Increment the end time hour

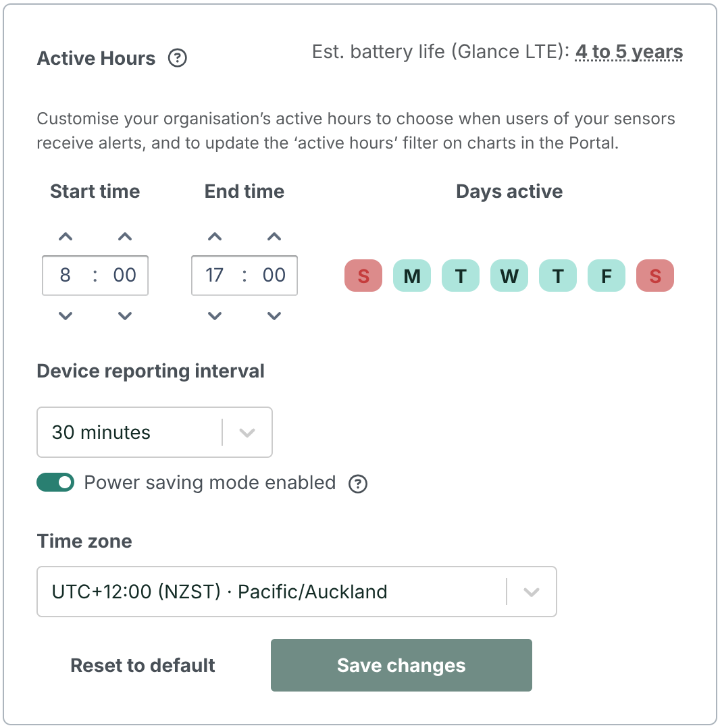(x=215, y=236)
